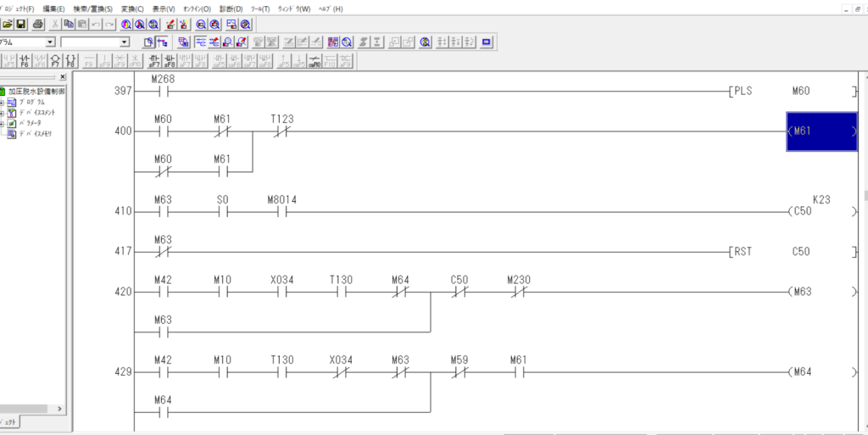868x435 pixels.
Task: Select the M230 normally-closed contact
Action: pos(519,287)
